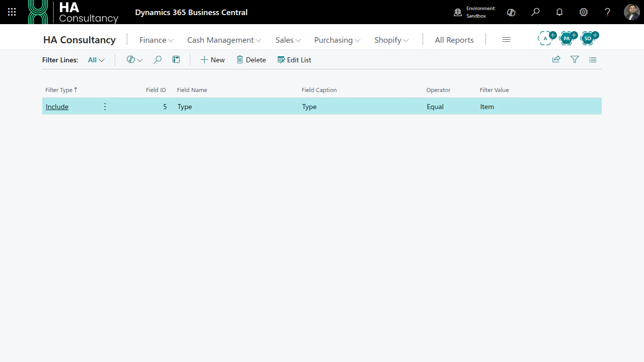Open All Reports

point(454,40)
